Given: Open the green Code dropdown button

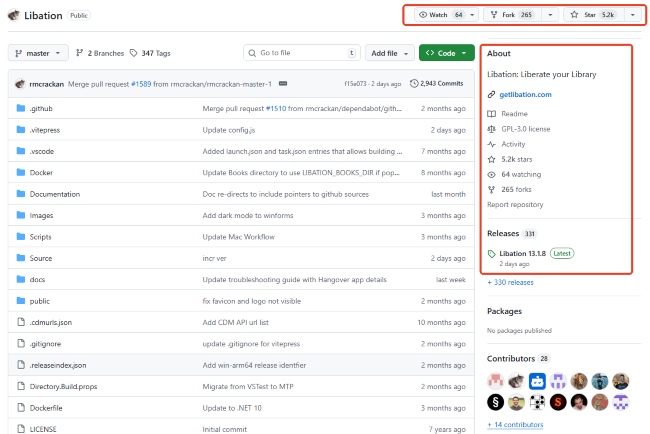Looking at the screenshot, I should pyautogui.click(x=446, y=53).
